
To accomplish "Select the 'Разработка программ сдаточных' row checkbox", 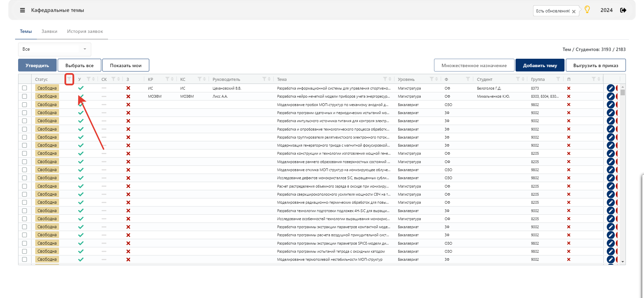I will coord(24,113).
